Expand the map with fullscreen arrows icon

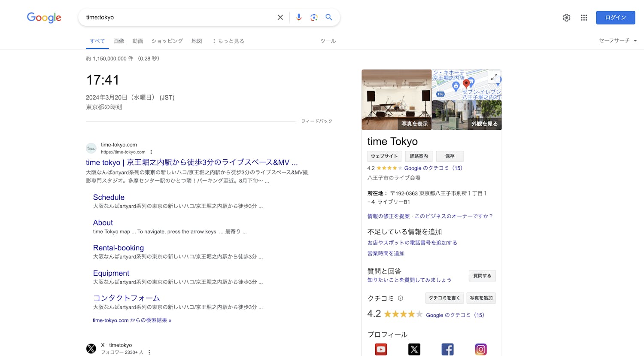click(x=494, y=77)
